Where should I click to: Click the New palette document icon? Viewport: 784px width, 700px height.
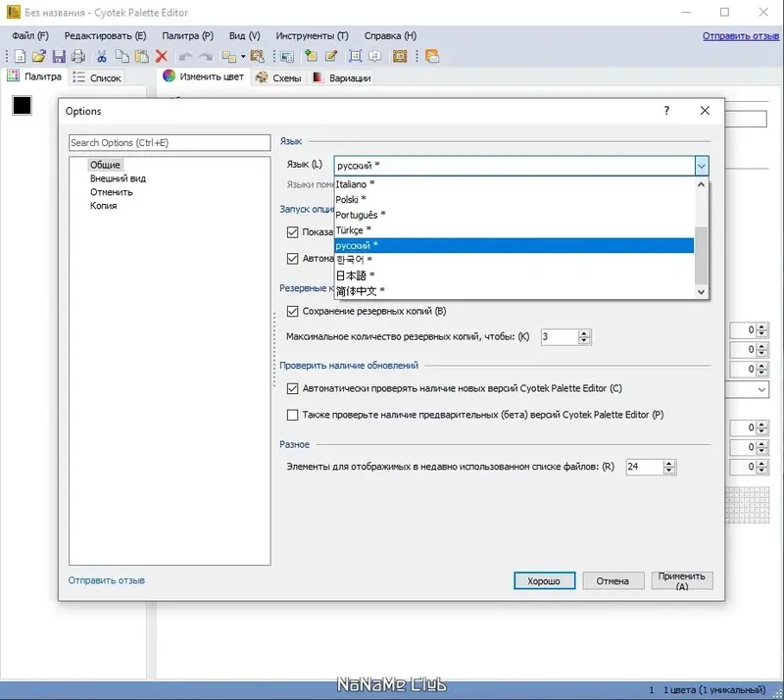[20, 57]
